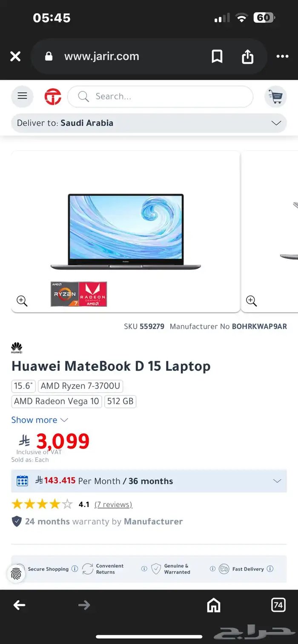The width and height of the screenshot is (298, 644).
Task: Click in the Search field
Action: pos(160,97)
